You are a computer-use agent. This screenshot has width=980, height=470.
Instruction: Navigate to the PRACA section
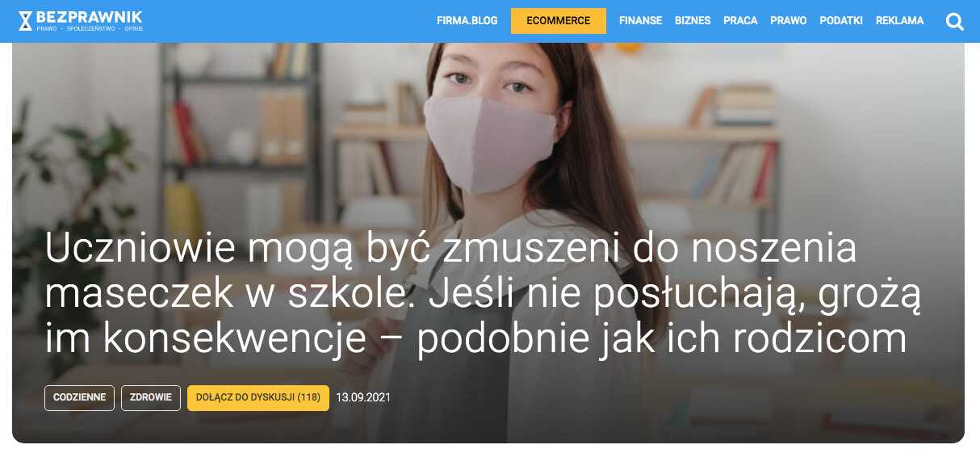click(740, 21)
